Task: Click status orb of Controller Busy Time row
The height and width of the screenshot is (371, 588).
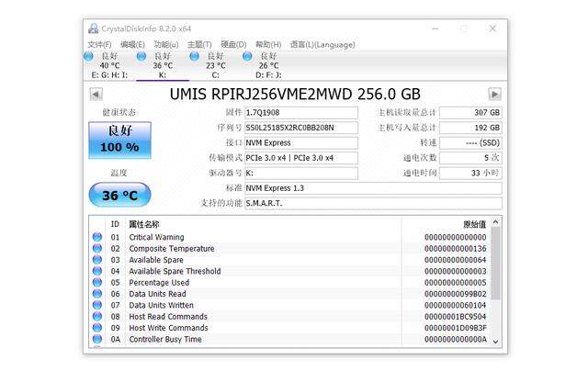Action: [97, 339]
